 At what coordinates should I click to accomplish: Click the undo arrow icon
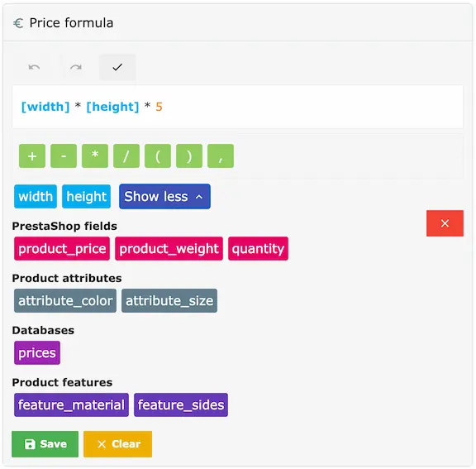click(x=34, y=67)
